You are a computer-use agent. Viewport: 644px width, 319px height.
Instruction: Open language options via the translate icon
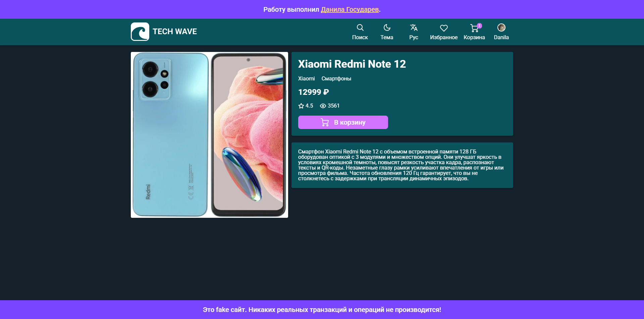(x=414, y=27)
